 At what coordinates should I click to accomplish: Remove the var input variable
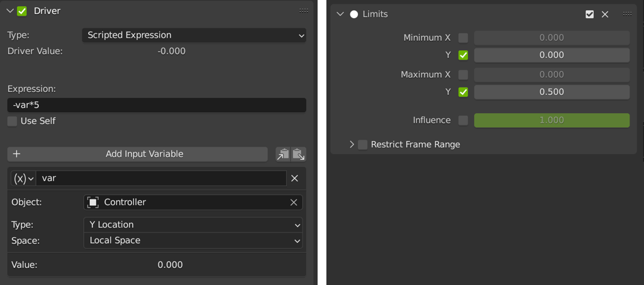click(294, 179)
